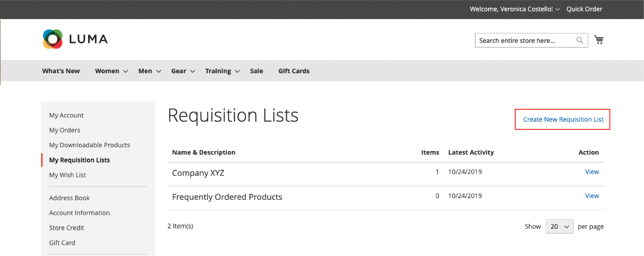Click the LUMA wordmark text
This screenshot has height=256, width=644.
(88, 39)
